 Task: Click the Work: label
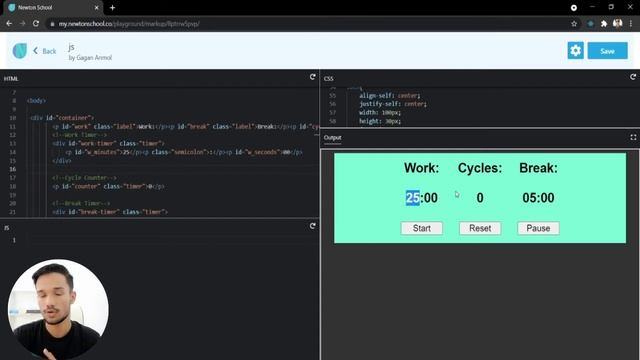tap(422, 168)
